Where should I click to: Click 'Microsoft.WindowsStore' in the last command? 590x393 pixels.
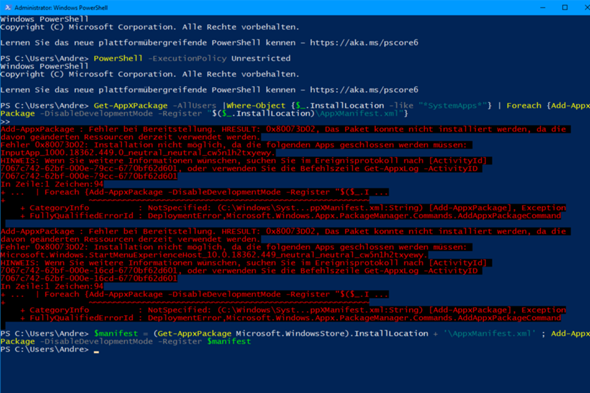pyautogui.click(x=290, y=334)
